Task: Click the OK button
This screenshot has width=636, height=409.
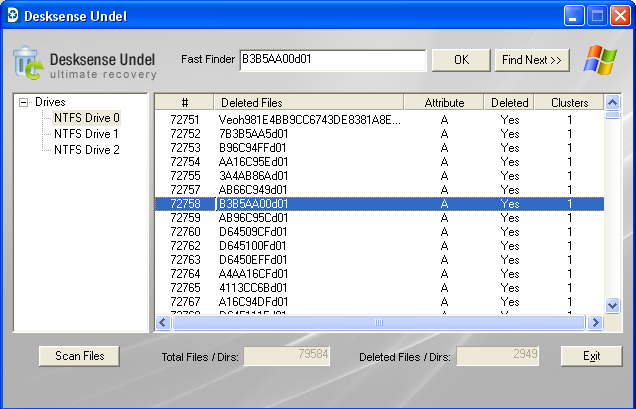Action: tap(461, 60)
